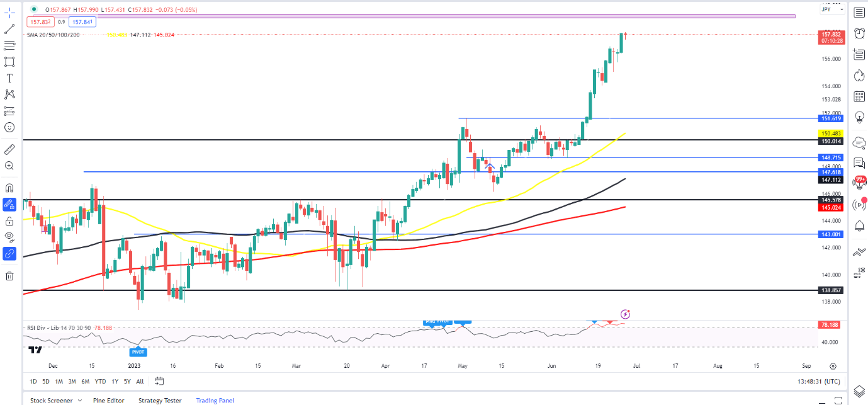Open the emoji icons tool
Image resolution: width=868 pixels, height=405 pixels.
click(9, 127)
